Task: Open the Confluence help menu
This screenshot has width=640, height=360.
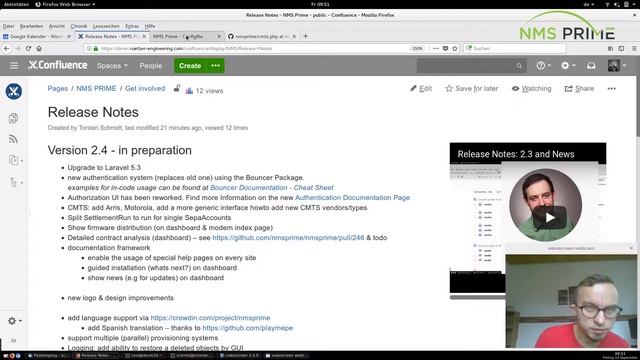Action: click(543, 66)
